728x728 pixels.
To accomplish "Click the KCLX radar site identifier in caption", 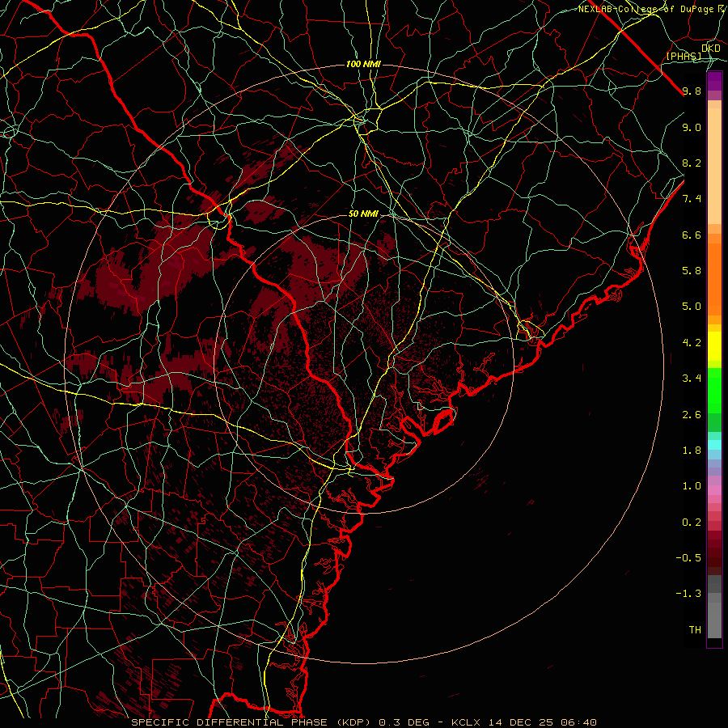I will tap(466, 722).
